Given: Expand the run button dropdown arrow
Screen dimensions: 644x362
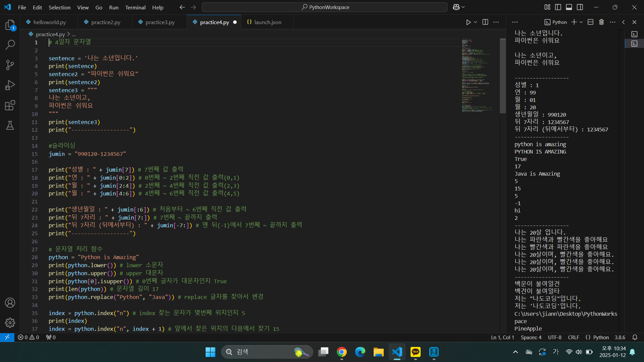Looking at the screenshot, I should (x=476, y=22).
